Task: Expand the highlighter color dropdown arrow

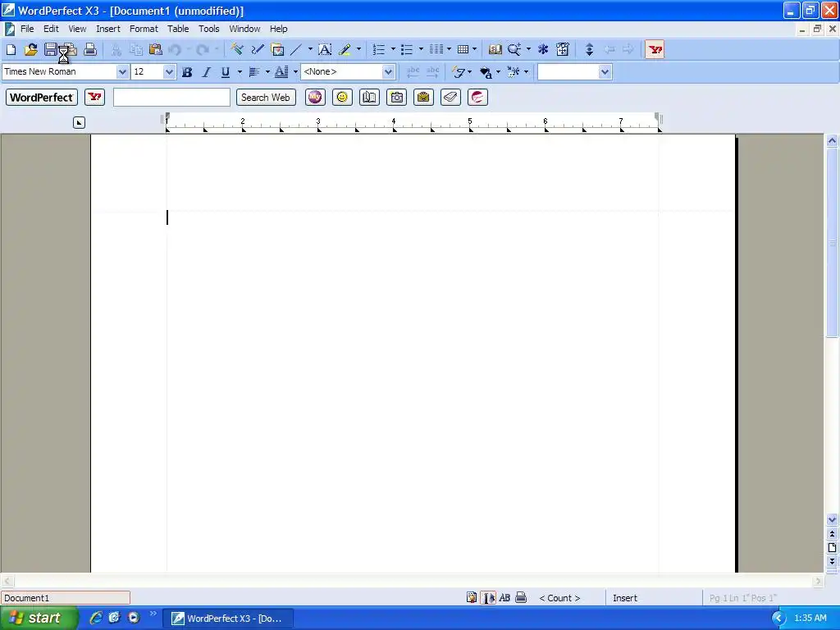Action: point(358,50)
